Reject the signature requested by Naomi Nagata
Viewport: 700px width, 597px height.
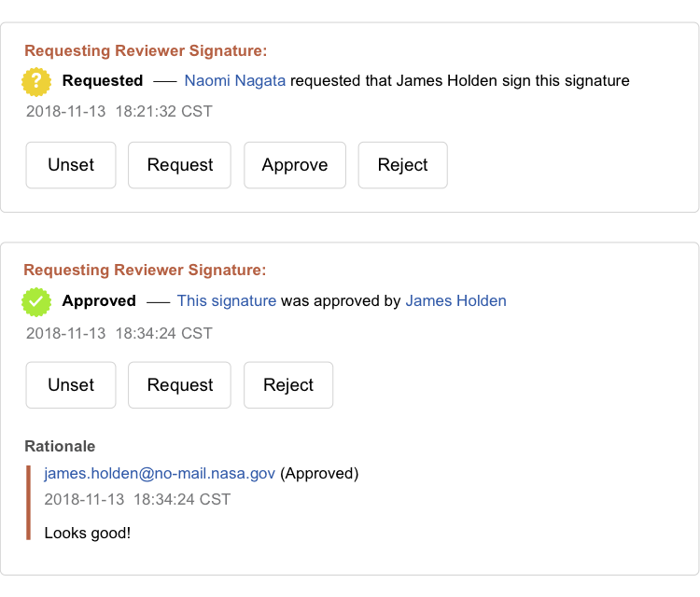[402, 165]
